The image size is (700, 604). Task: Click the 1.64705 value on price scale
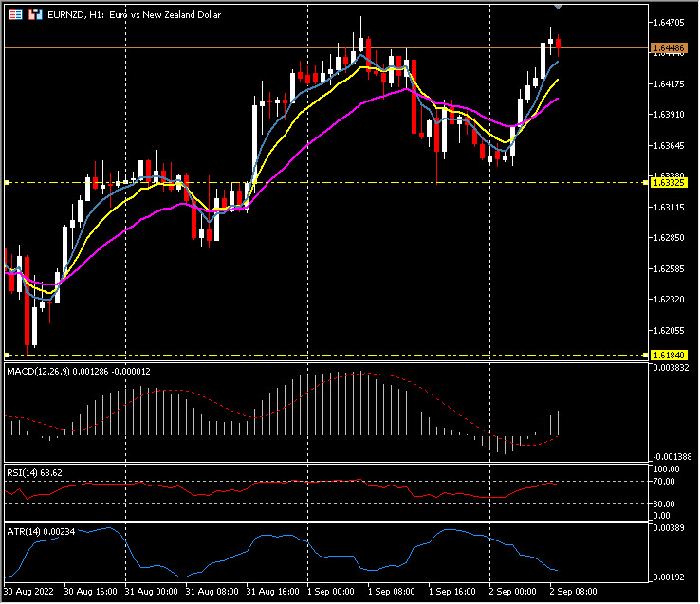tap(669, 22)
